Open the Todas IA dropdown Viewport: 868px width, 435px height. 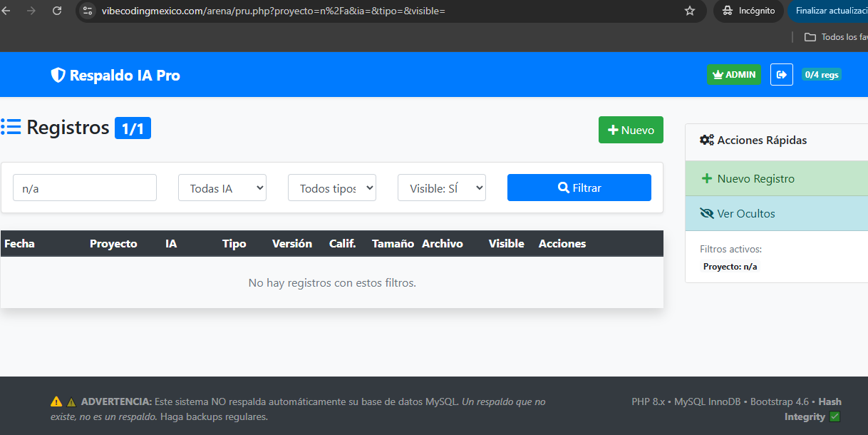click(222, 188)
